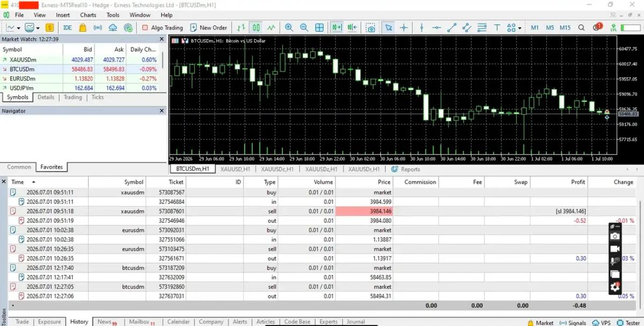Switch chart to line chart mode

coord(271,27)
